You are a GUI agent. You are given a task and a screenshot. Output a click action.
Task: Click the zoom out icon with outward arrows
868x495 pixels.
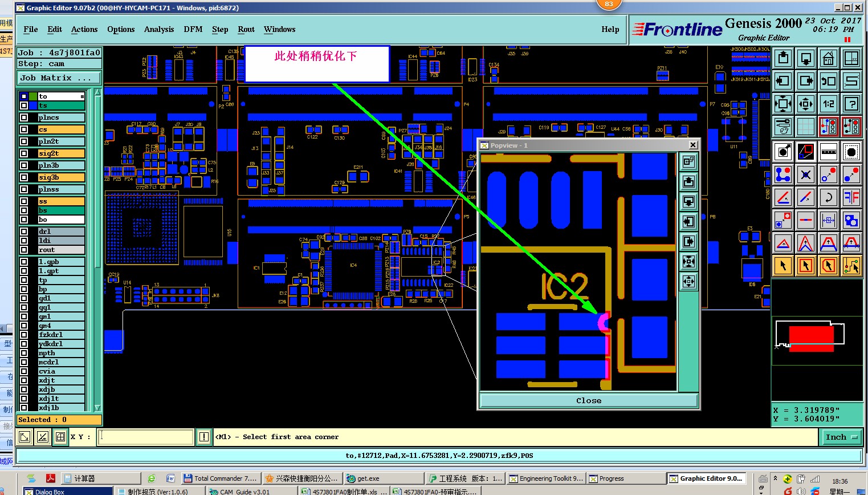point(806,103)
